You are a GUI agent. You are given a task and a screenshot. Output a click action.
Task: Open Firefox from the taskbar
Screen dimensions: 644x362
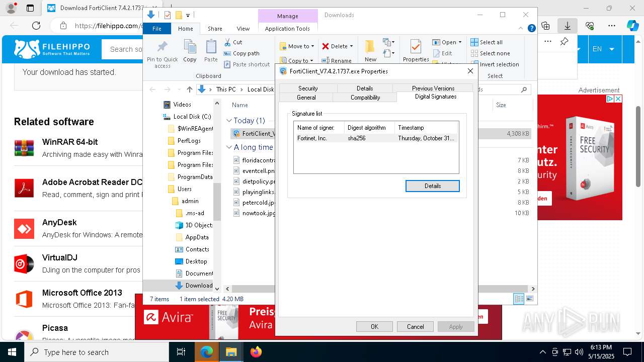(x=256, y=352)
